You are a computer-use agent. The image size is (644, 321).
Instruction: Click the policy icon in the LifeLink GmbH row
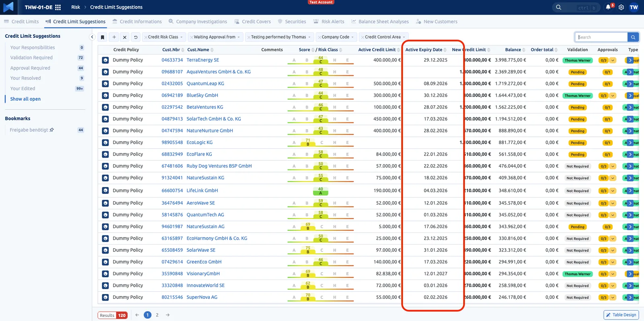tap(105, 191)
